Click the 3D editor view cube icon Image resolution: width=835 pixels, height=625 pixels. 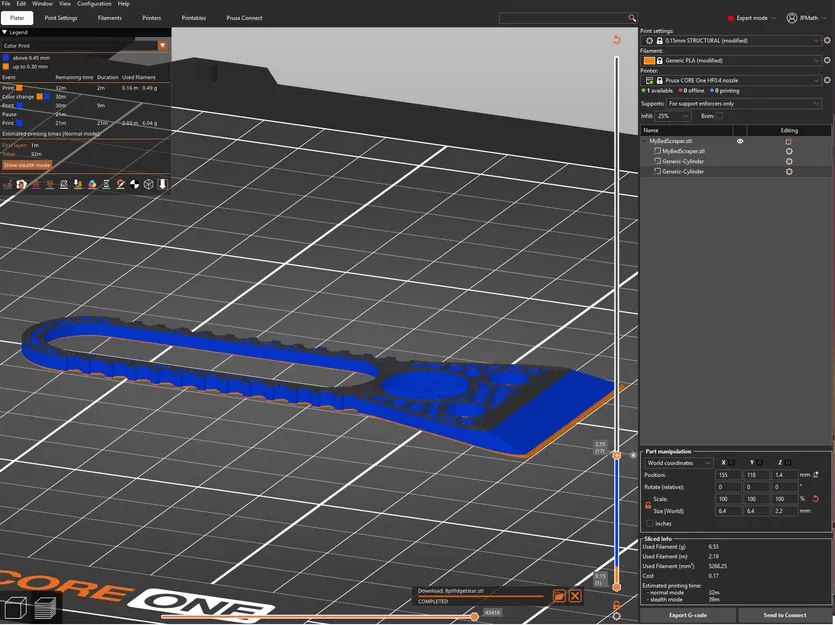[15, 607]
